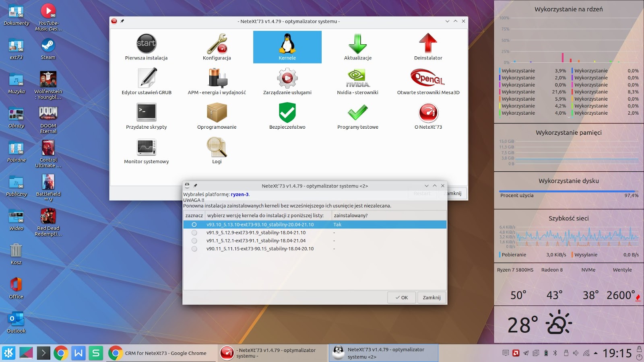Screen dimensions: 644x362
Task: Select radio for kernel v93.10_5.13.10
Action: point(194,224)
